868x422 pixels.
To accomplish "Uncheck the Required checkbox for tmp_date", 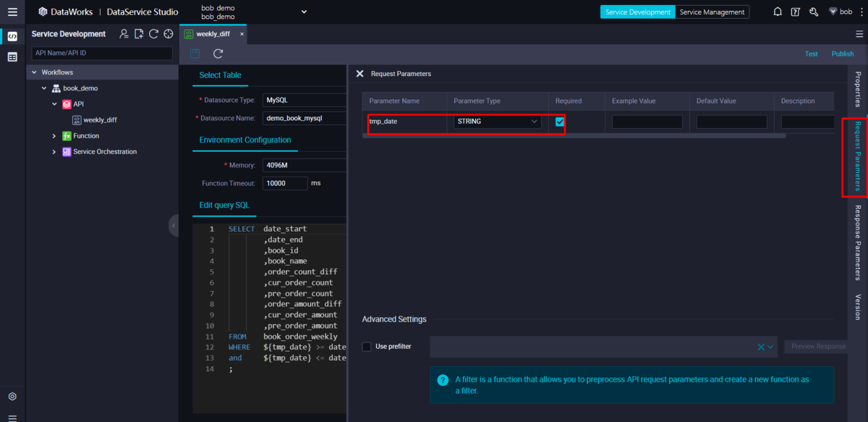I will 560,122.
